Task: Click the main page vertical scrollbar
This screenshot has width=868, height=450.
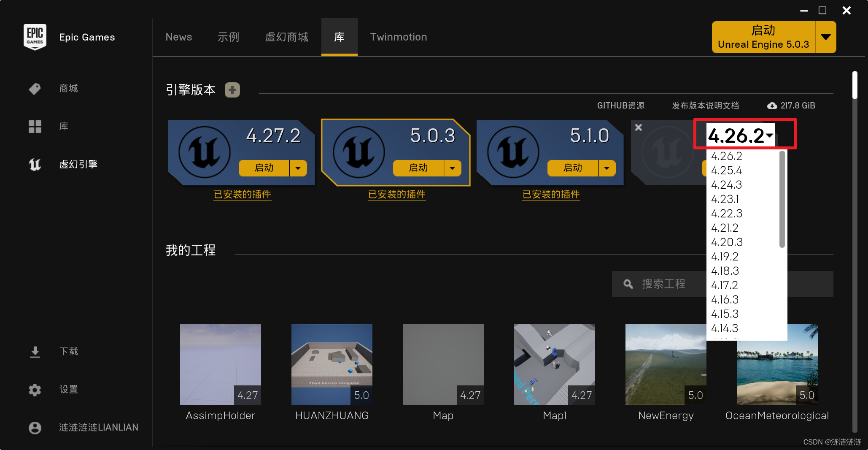Action: point(855,85)
